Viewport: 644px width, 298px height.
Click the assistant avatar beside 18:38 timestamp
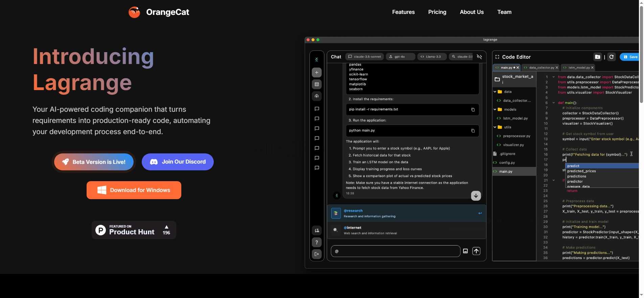coord(337,195)
